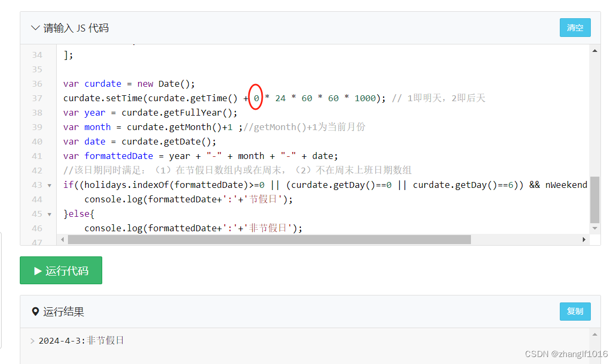Run the code with 运行代码 button

(61, 270)
